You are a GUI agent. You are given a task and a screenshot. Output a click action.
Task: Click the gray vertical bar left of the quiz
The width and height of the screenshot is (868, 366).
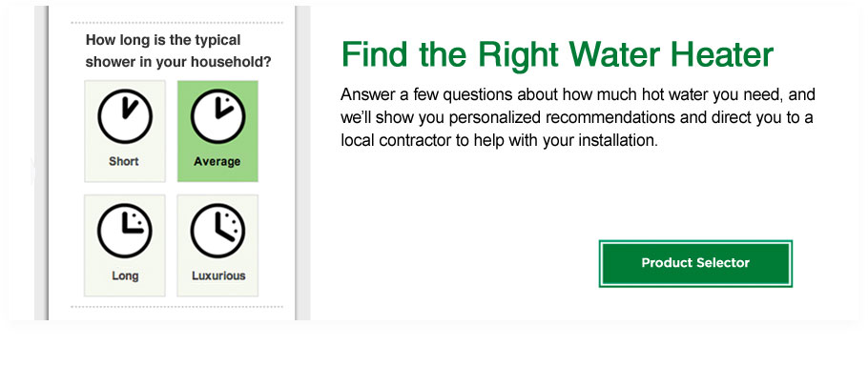click(42, 163)
